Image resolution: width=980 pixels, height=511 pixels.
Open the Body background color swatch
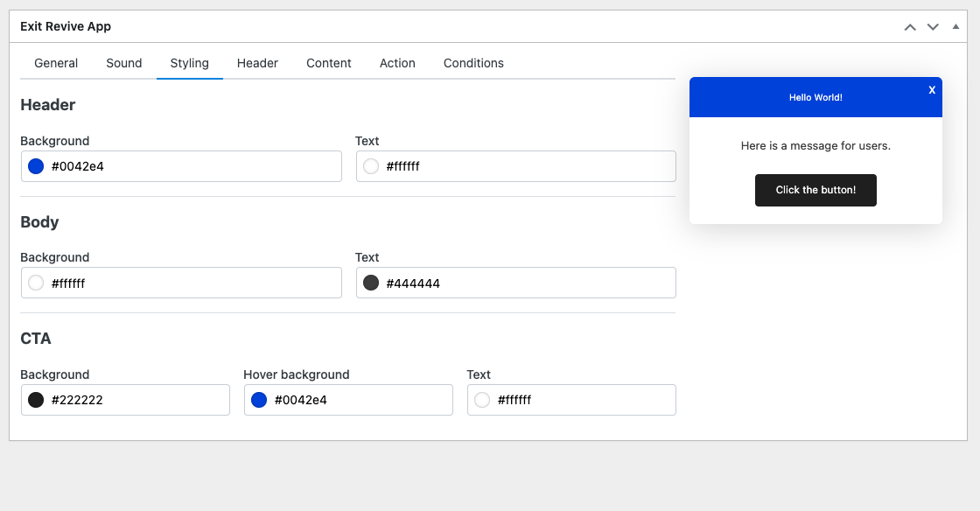click(36, 283)
